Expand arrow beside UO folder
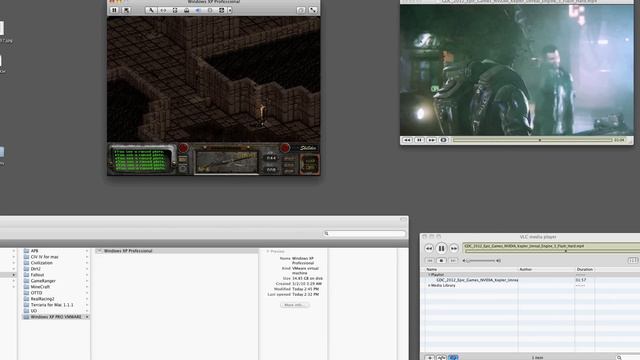 87,311
